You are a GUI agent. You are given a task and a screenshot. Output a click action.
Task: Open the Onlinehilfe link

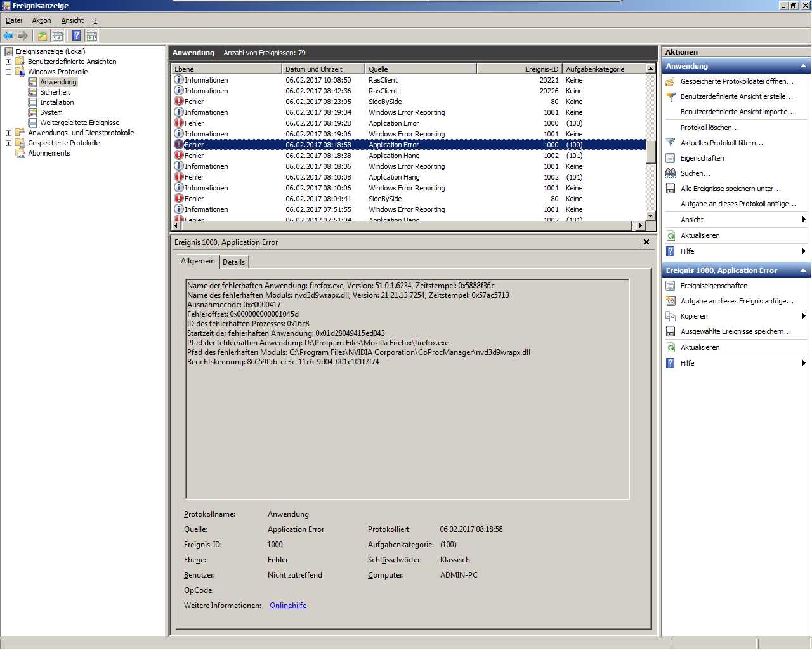pos(288,606)
